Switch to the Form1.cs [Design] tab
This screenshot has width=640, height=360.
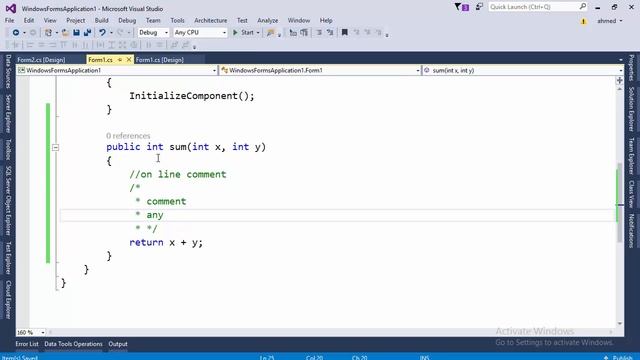click(160, 60)
